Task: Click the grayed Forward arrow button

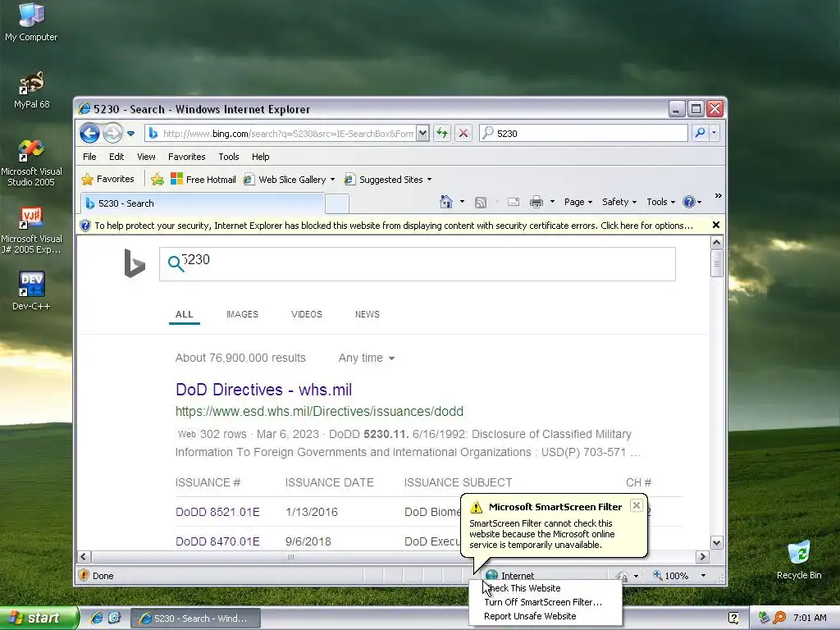Action: (112, 134)
